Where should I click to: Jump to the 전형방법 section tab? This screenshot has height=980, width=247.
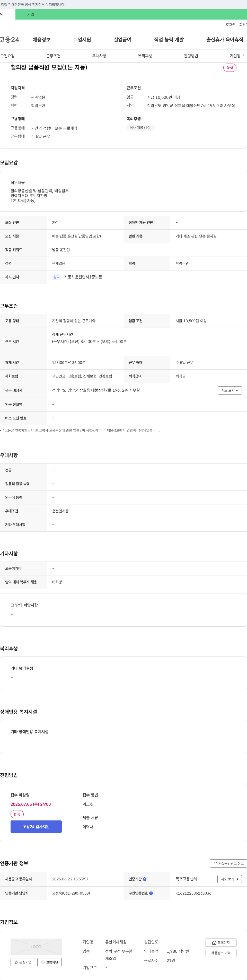tap(191, 56)
